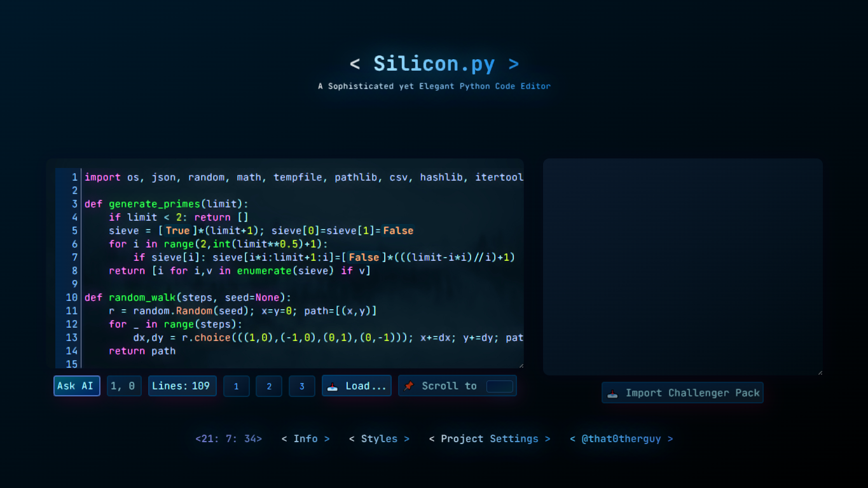Click the Silicon.py title heading
This screenshot has height=488, width=868.
pyautogui.click(x=434, y=64)
